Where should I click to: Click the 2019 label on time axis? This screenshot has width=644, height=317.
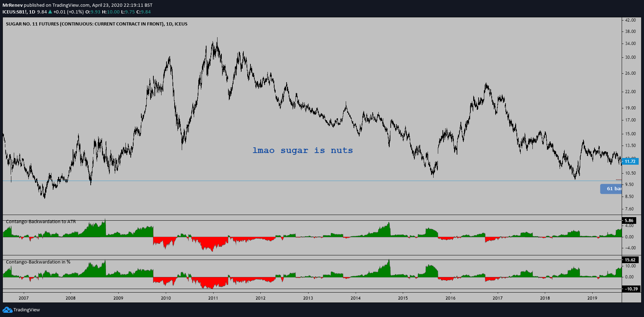pyautogui.click(x=592, y=298)
